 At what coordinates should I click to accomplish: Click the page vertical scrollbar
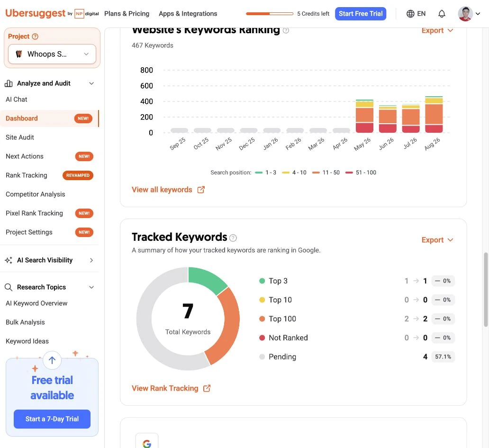(486, 290)
